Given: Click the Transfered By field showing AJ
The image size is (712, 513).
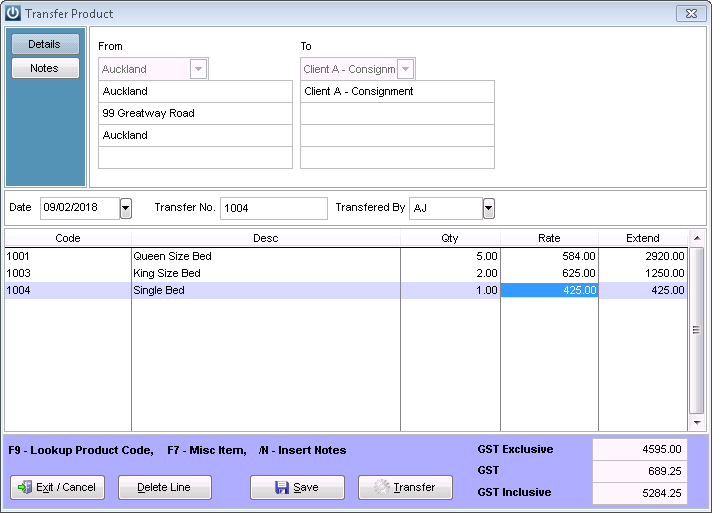Looking at the screenshot, I should point(446,208).
